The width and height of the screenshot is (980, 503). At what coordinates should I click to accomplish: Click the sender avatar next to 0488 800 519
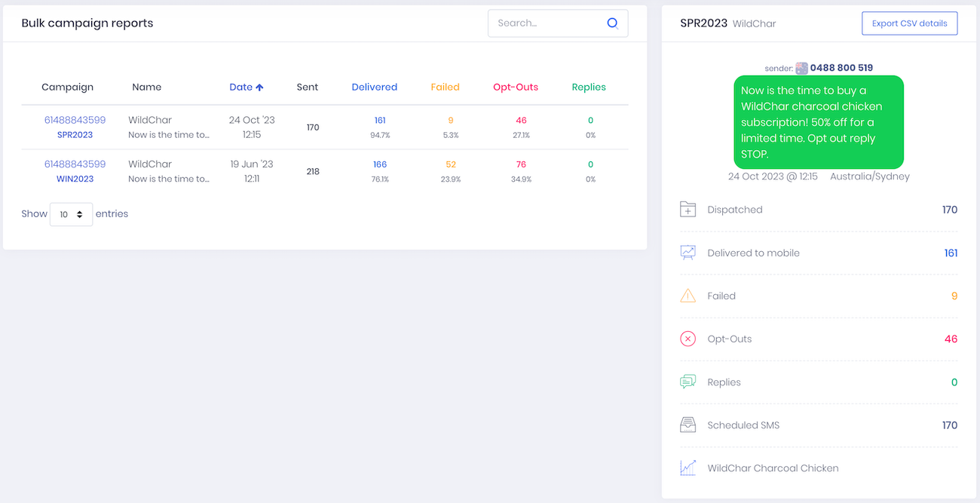coord(801,67)
